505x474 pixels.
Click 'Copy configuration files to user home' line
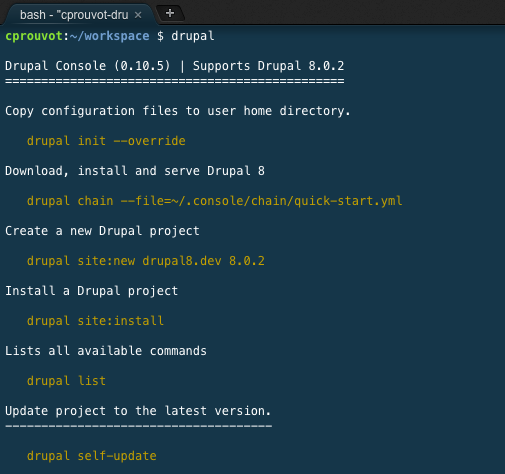click(178, 111)
